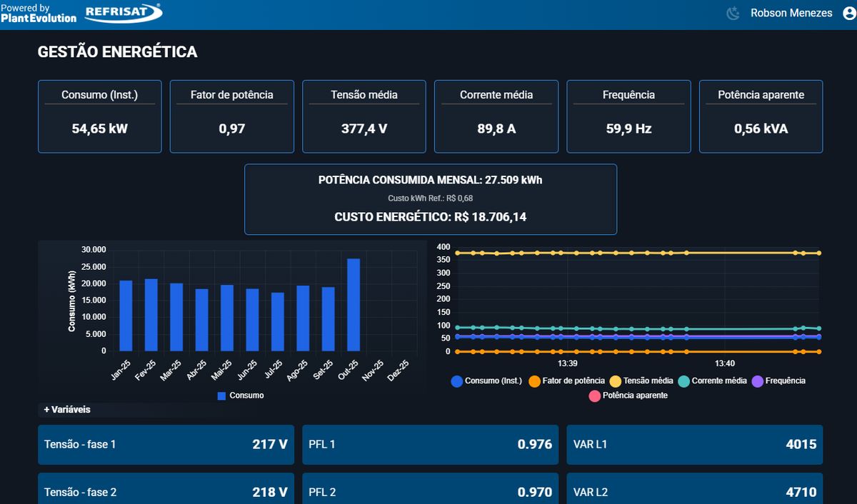
Task: Click the Out-25 consumption bar
Action: click(354, 305)
